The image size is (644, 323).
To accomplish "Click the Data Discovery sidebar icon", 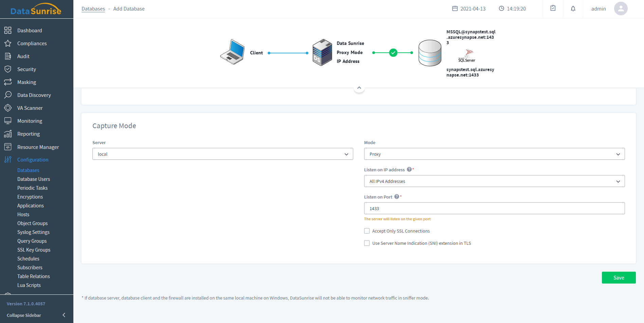I will pos(8,95).
